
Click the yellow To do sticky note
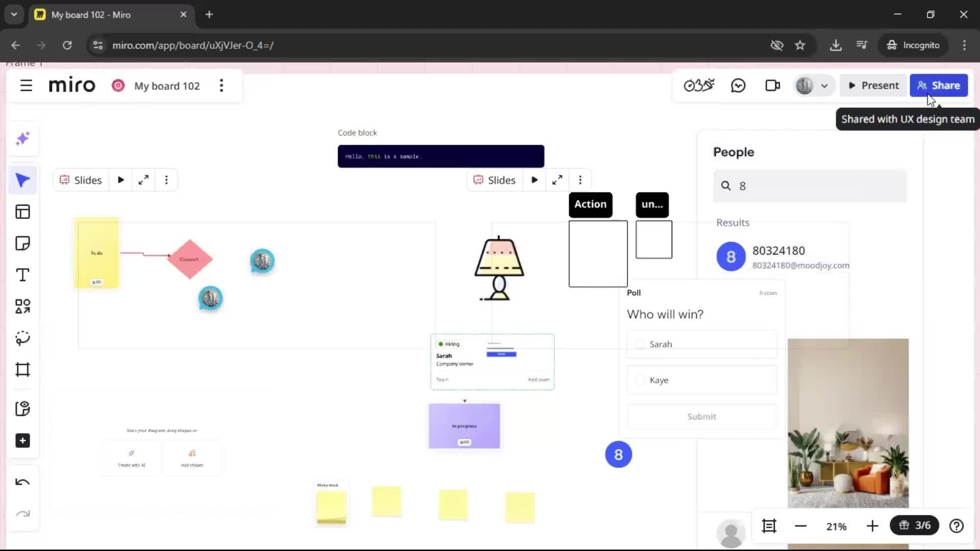click(x=96, y=253)
